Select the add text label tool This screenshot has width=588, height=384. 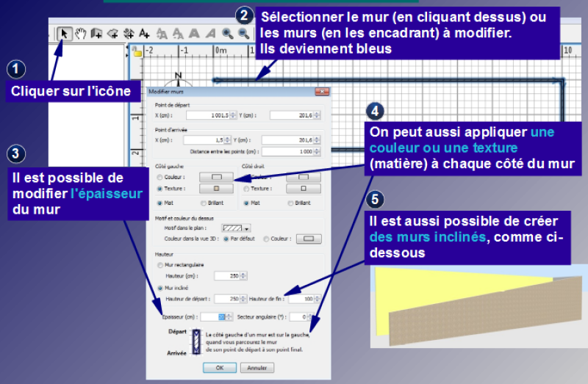point(145,33)
